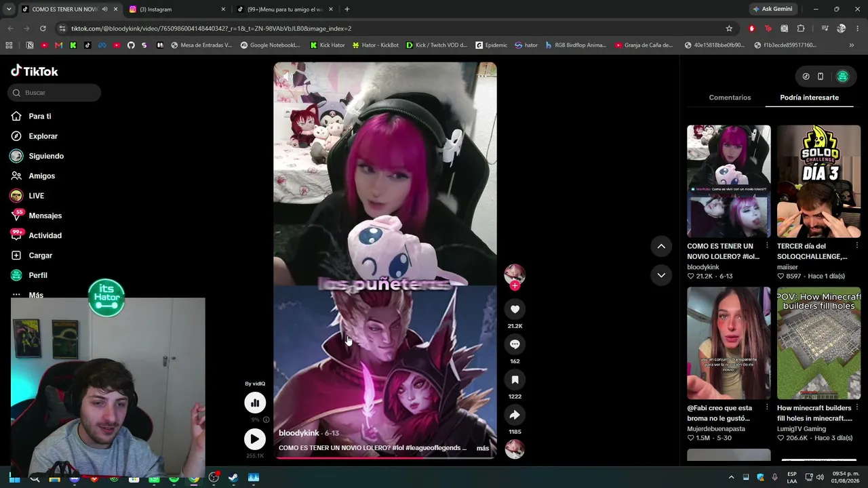Image resolution: width=868 pixels, height=488 pixels.
Task: Open options for TERCER día del SOLOQCHALLENGE card
Action: coord(857,246)
